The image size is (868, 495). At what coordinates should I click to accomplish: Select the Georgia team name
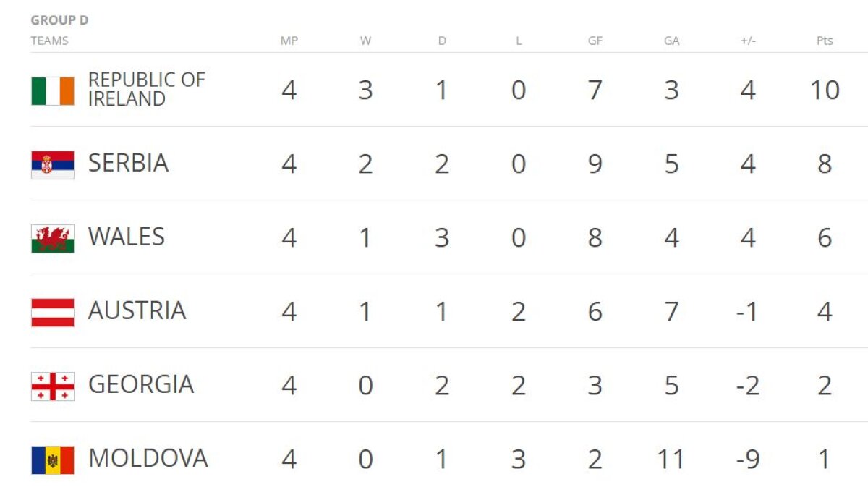click(140, 385)
